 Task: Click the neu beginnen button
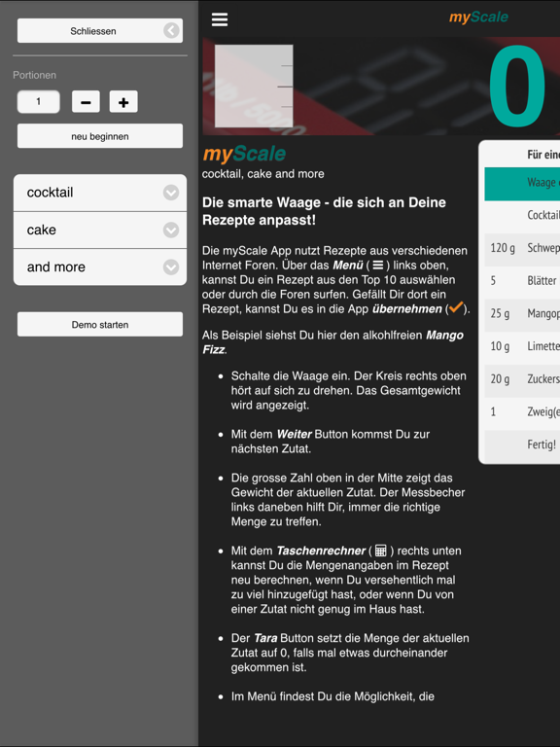[x=100, y=136]
